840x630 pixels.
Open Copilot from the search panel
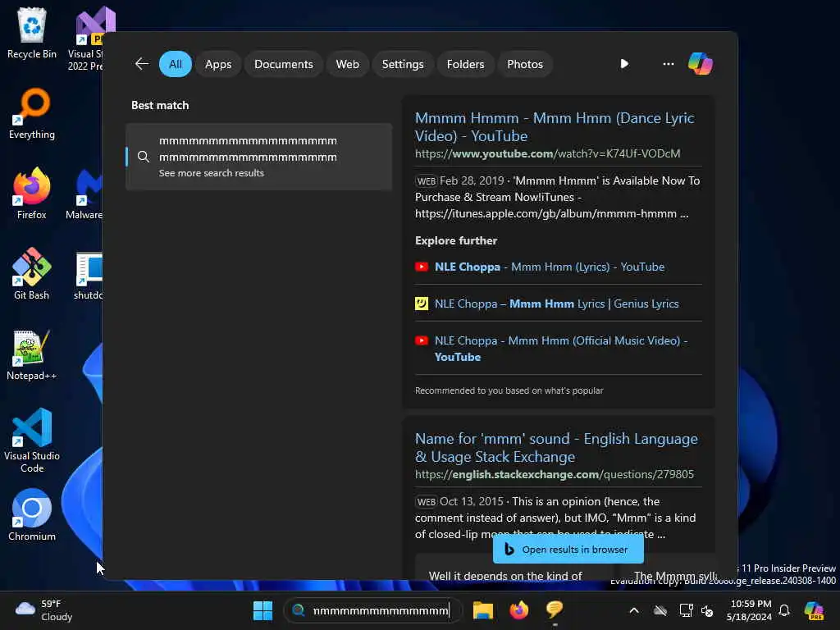pos(701,64)
